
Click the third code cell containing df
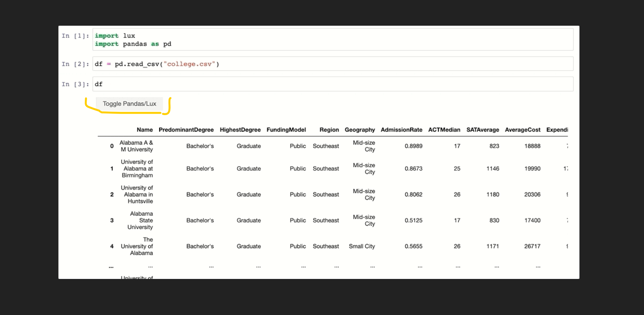(333, 84)
